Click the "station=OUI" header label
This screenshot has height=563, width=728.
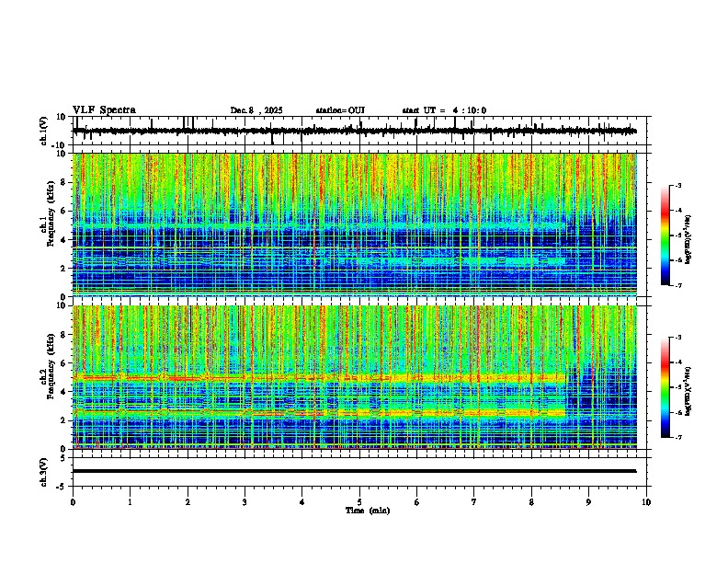point(340,110)
